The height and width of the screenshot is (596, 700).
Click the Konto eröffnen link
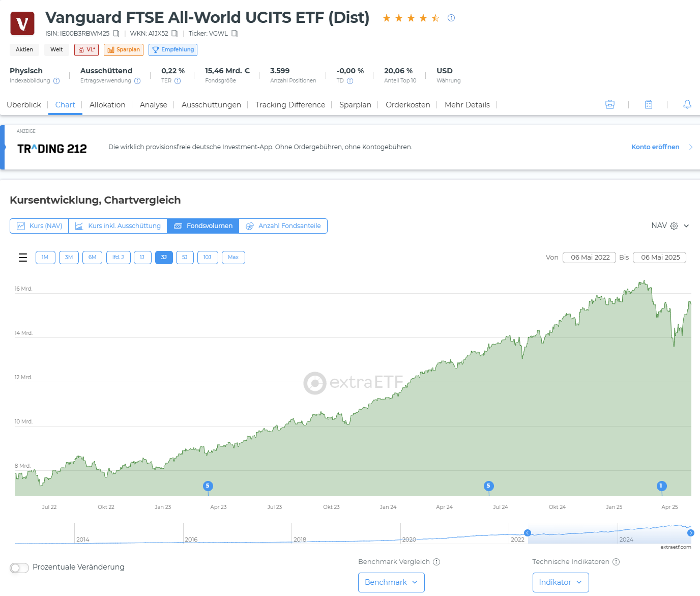click(655, 147)
